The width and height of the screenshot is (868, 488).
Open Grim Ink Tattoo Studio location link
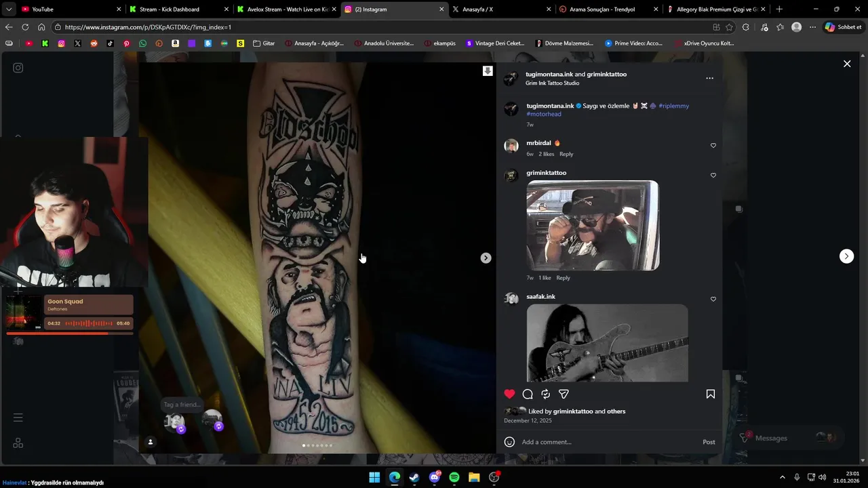tap(552, 83)
